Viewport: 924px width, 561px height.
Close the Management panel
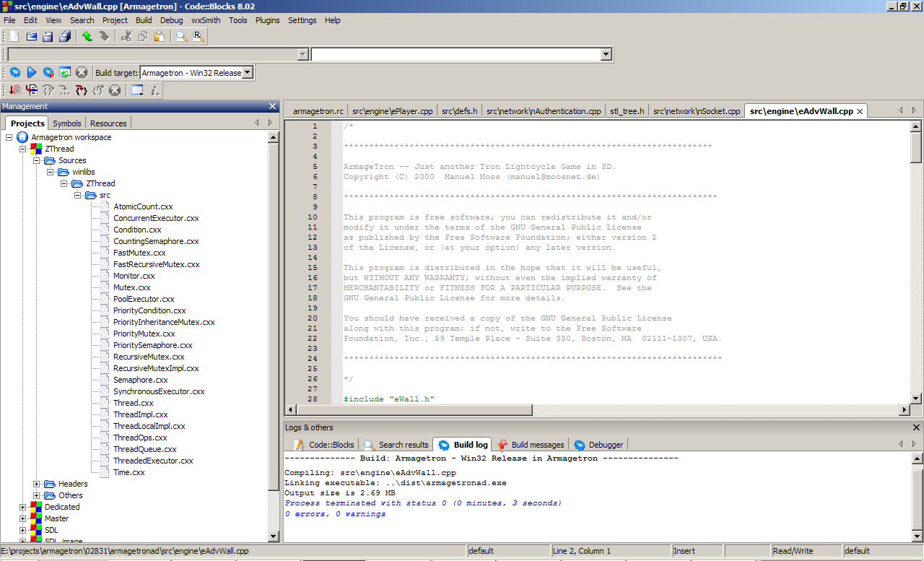pyautogui.click(x=272, y=106)
